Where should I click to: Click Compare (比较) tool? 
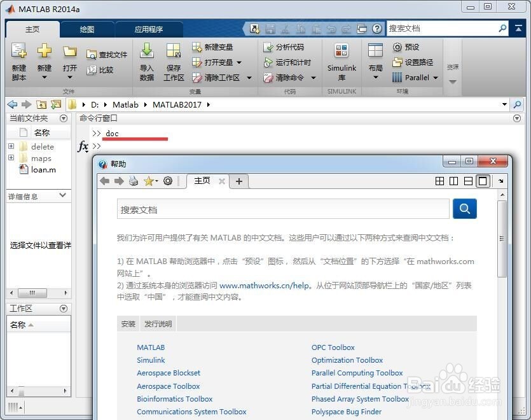(x=100, y=70)
